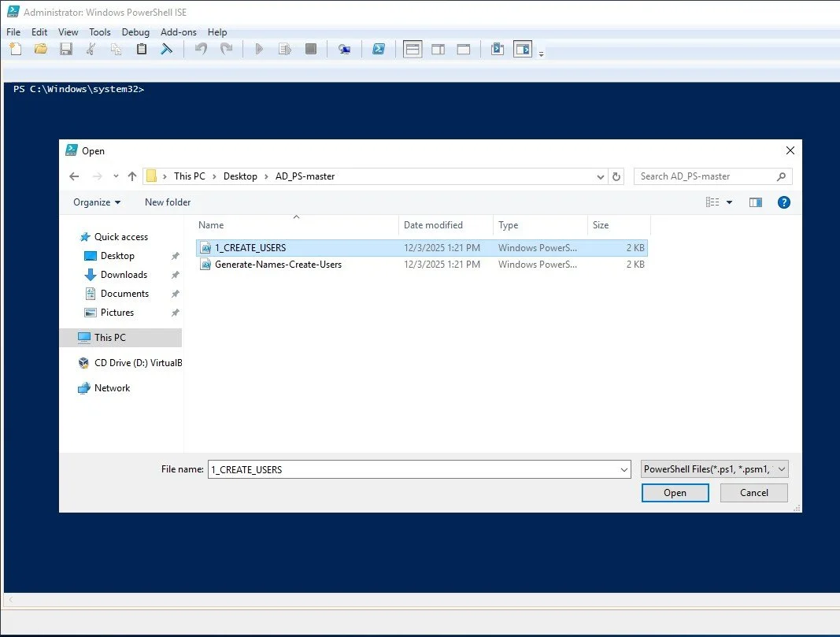This screenshot has width=840, height=637.
Task: Open the Tools menu
Action: (x=100, y=32)
